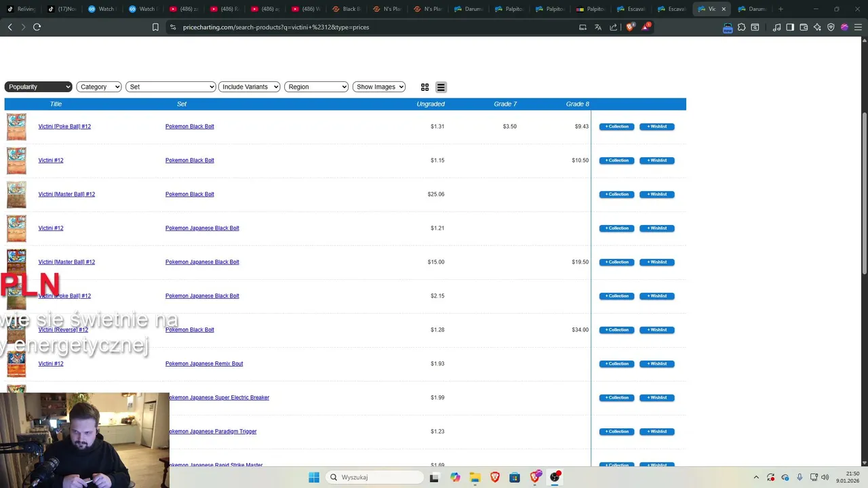This screenshot has height=488, width=868.
Task: Open Set filter dropdown
Action: point(171,87)
